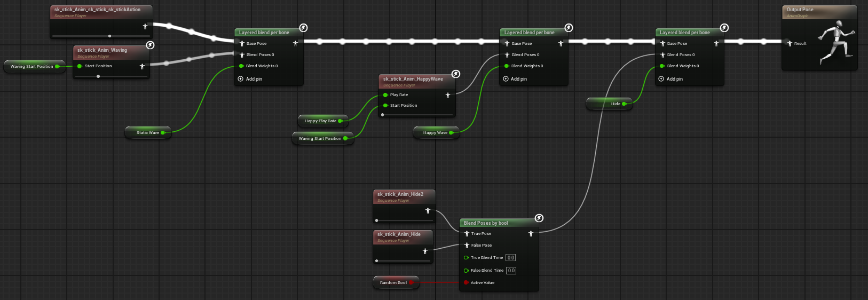This screenshot has width=868, height=300.
Task: Click the green Play Rate pin on HappyWave
Action: [385, 95]
